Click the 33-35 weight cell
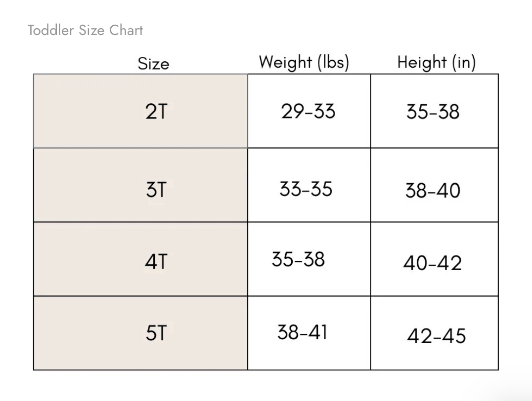 click(x=306, y=189)
